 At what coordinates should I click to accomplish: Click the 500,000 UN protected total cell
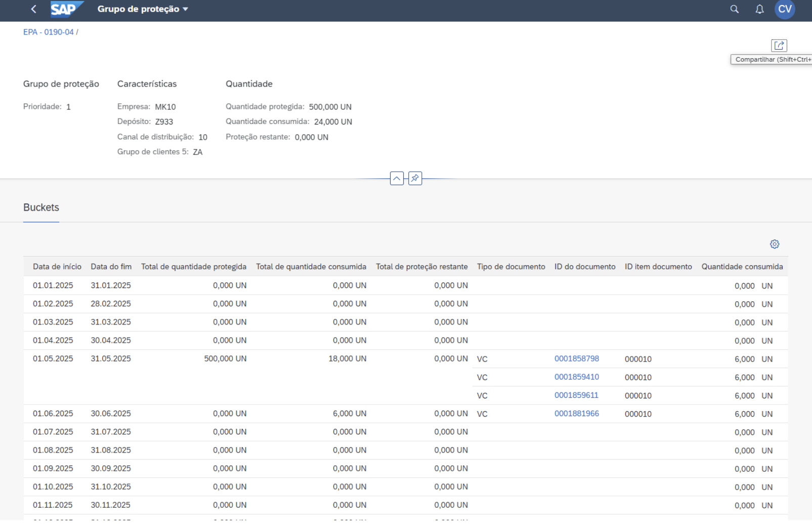(225, 358)
